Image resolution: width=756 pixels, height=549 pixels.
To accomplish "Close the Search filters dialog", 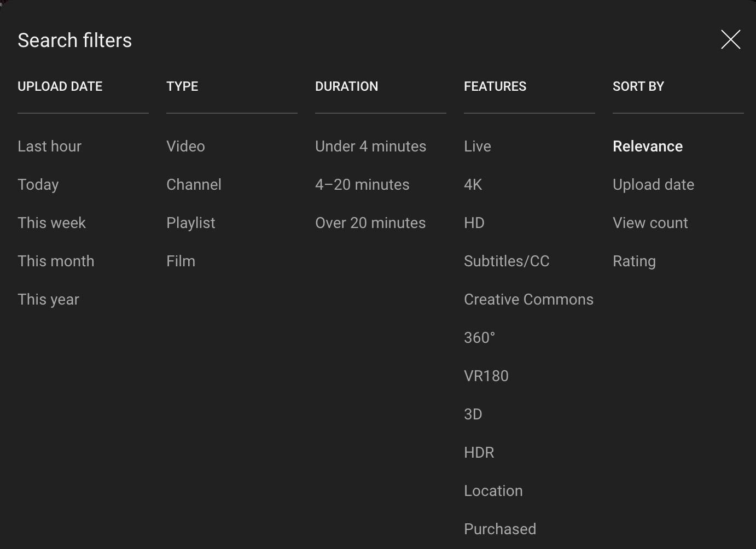I will pyautogui.click(x=731, y=39).
